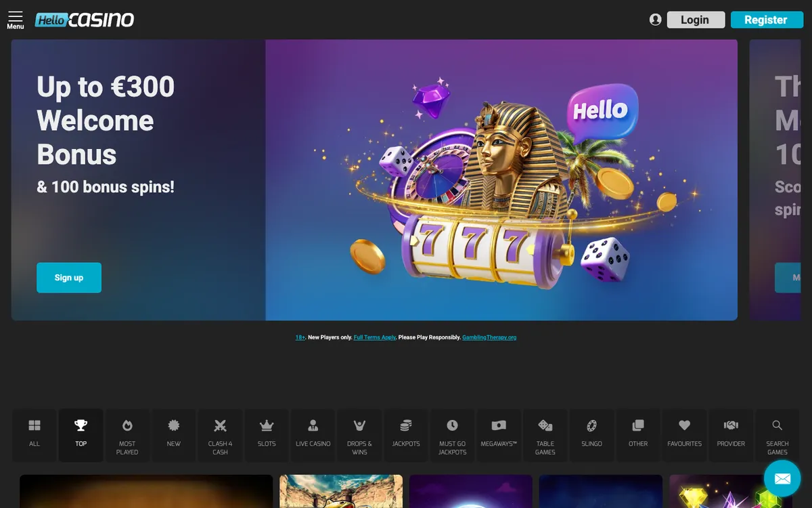The image size is (812, 508).
Task: Open the colorful gems game thumbnail
Action: (x=730, y=492)
